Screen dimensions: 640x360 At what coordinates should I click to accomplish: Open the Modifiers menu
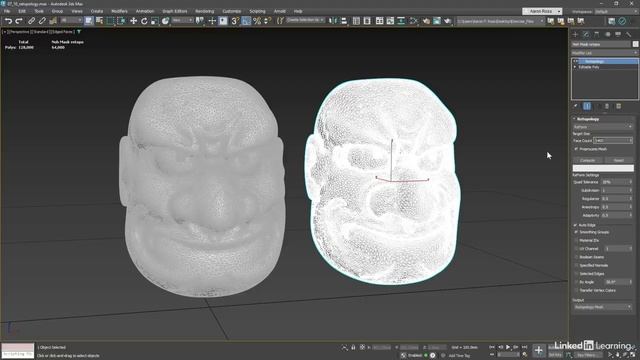[x=119, y=11]
